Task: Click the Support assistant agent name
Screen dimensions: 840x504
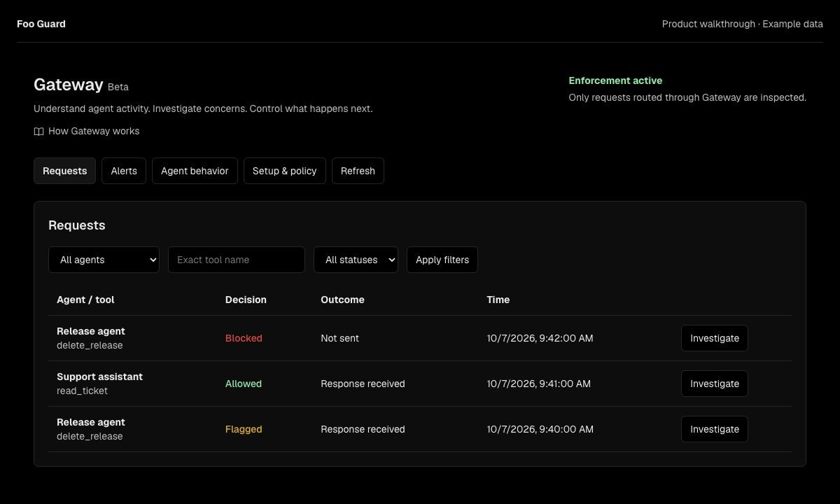Action: (99, 377)
